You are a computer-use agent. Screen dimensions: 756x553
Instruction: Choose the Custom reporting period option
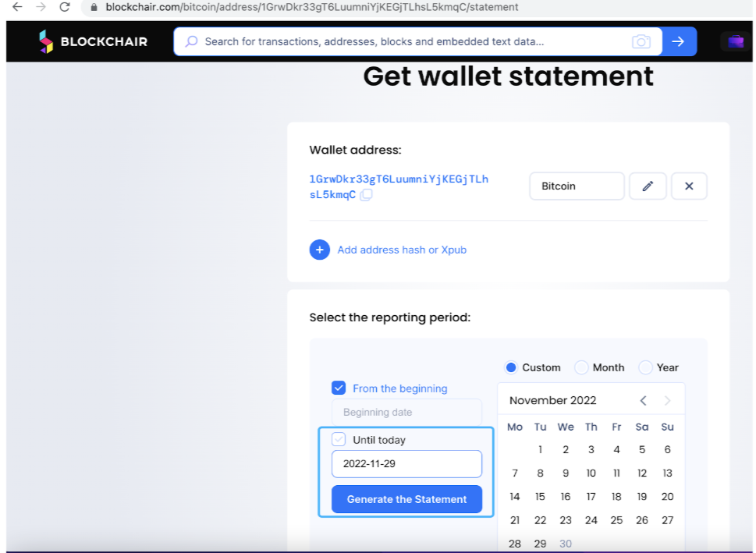(512, 367)
